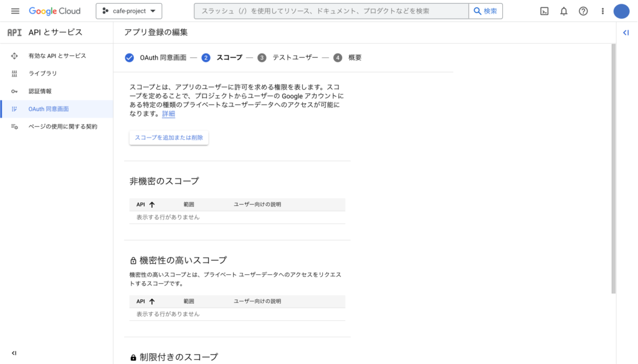Select 有効な API とサービス menu item
The image size is (638, 364).
57,55
